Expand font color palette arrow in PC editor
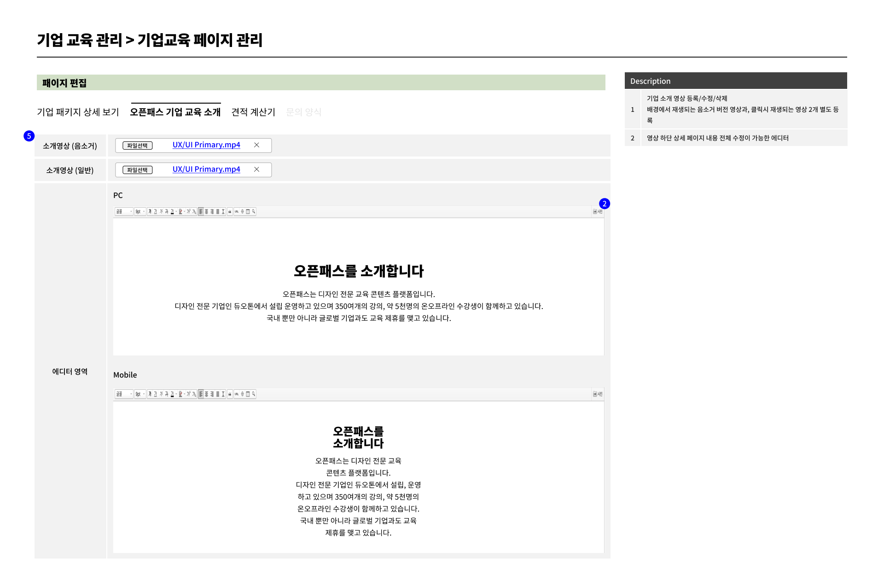The image size is (884, 588). [x=176, y=211]
